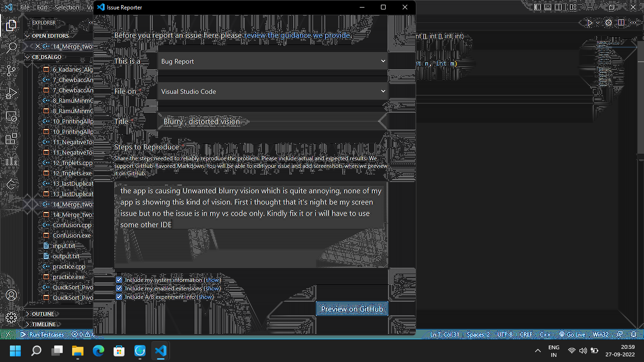The height and width of the screenshot is (362, 644).
Task: Open the Run and Debug view
Action: coord(11,93)
